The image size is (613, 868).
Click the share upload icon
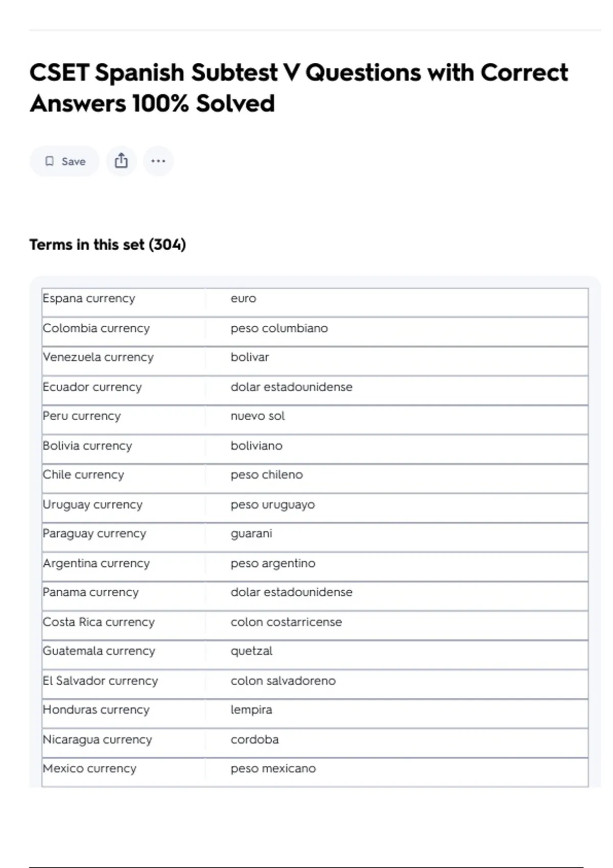point(121,161)
